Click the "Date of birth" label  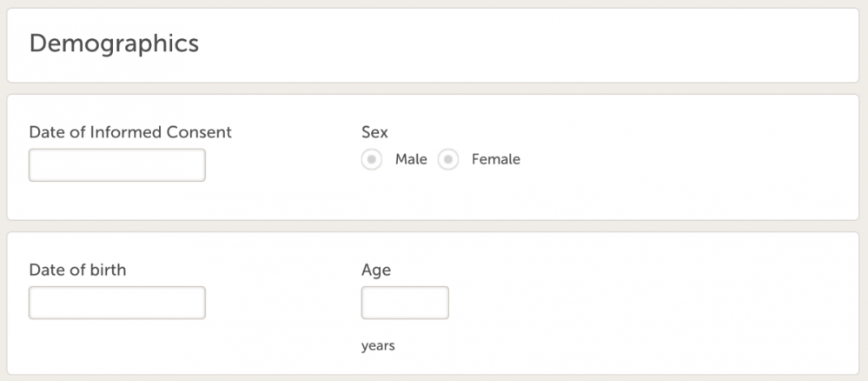(77, 270)
